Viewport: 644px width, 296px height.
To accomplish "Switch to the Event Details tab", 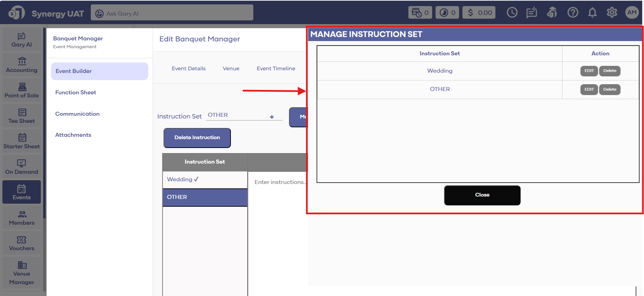I will pos(188,69).
